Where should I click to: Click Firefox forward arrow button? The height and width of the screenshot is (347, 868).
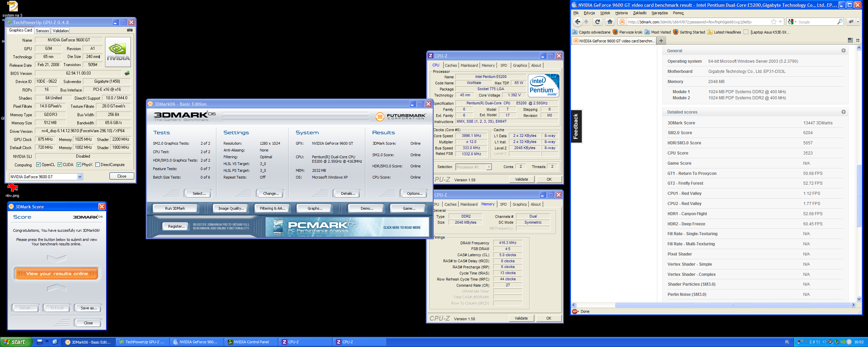click(x=586, y=22)
